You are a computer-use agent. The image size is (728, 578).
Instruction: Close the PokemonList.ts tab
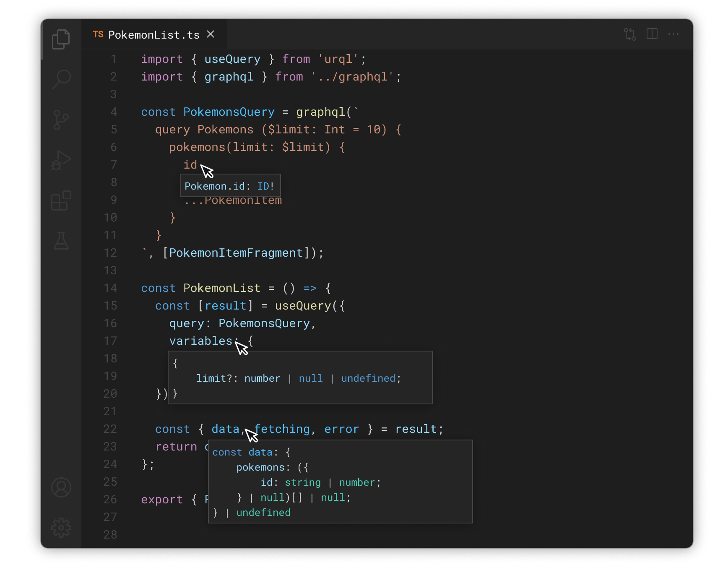(x=211, y=34)
